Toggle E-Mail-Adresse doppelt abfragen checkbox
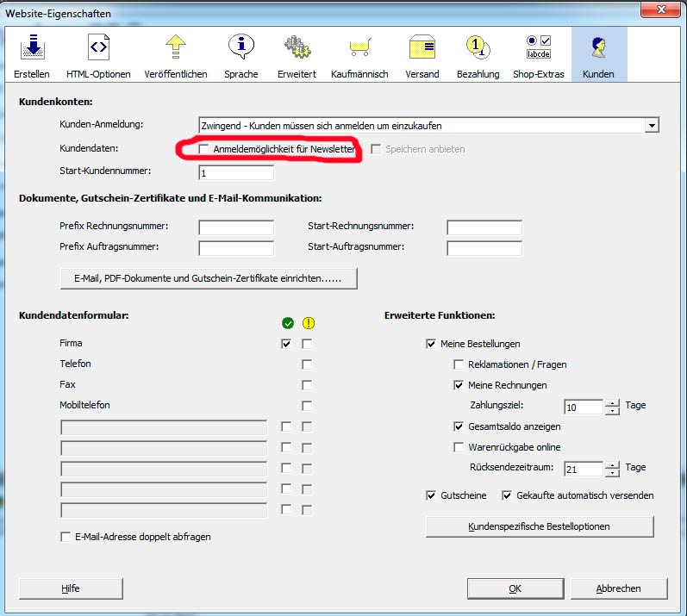Viewport: 687px width, 616px height. pyautogui.click(x=66, y=537)
